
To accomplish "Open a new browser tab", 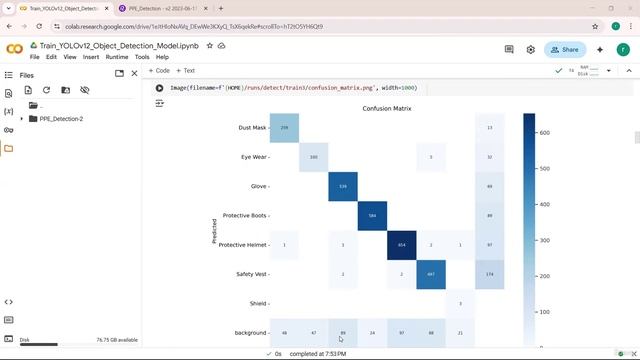I will point(221,8).
